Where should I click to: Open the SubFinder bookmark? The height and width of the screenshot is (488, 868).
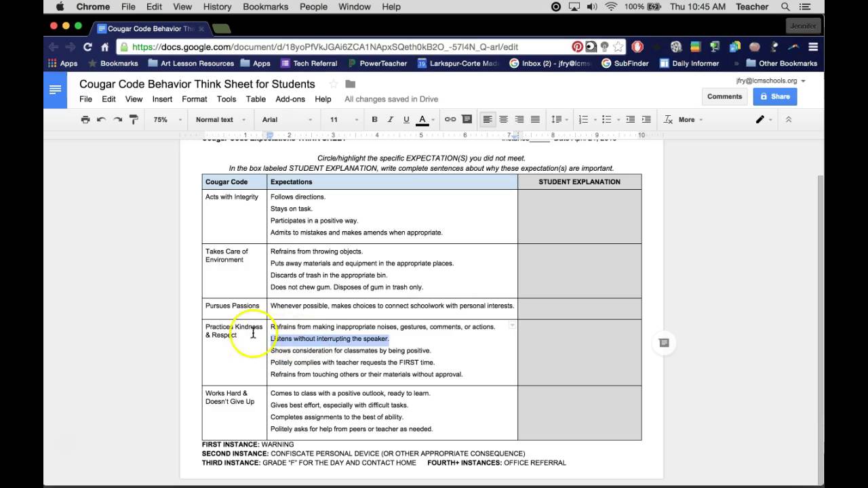625,63
